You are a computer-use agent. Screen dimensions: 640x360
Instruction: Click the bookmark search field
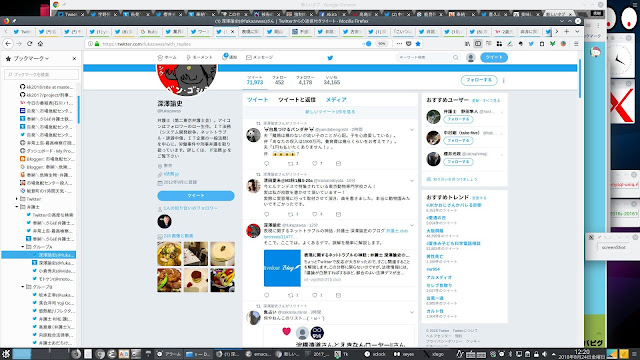click(x=41, y=74)
